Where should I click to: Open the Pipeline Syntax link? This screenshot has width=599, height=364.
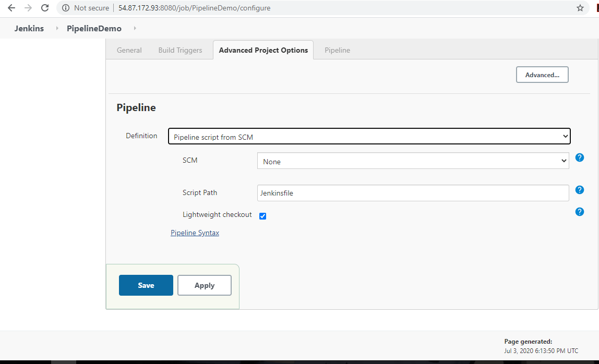point(195,233)
